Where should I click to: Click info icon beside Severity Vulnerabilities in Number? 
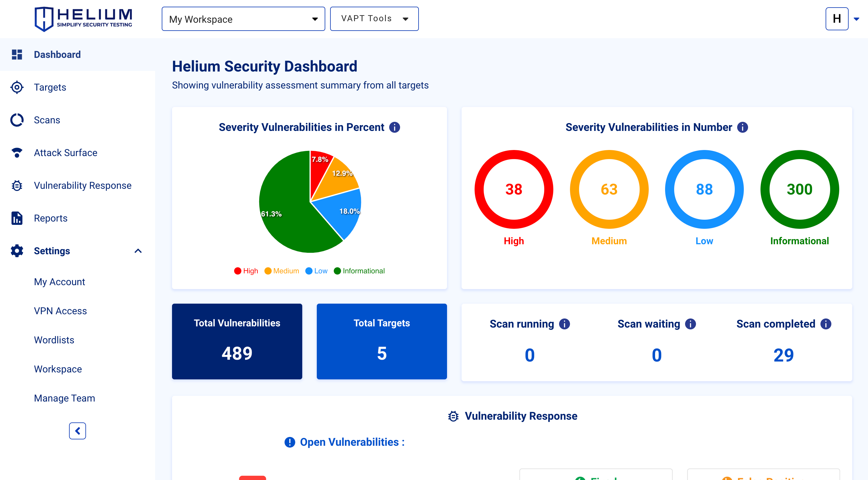tap(742, 127)
